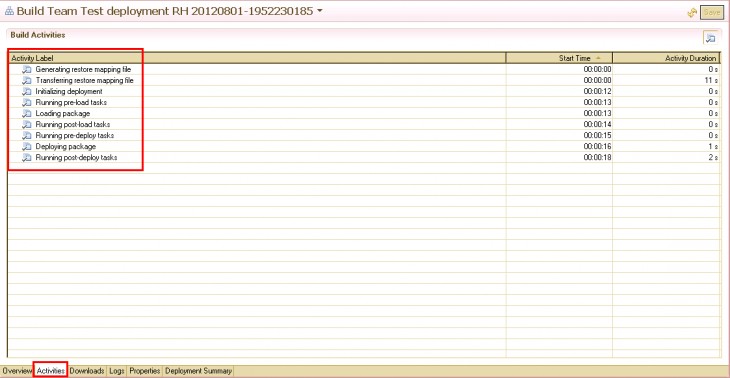This screenshot has width=730, height=378.
Task: Click the 1 s duration of Deploying package
Action: [714, 147]
